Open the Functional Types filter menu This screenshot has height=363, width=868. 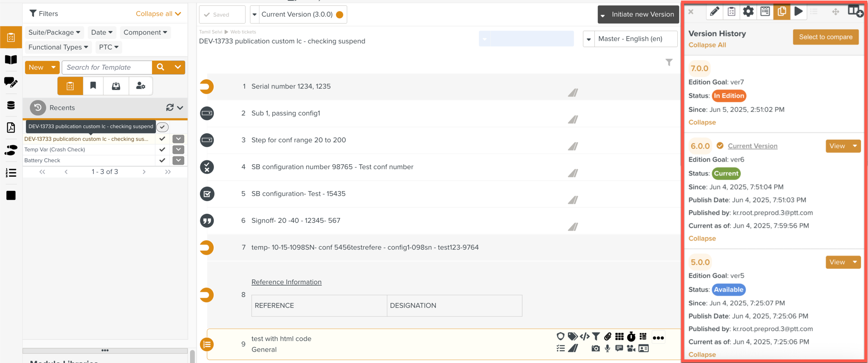click(58, 47)
